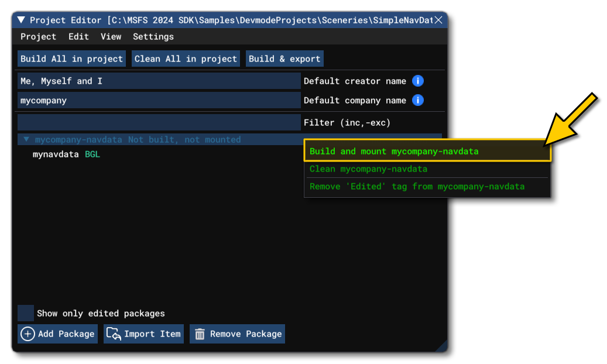
Task: Toggle Show only edited packages checkbox
Action: 25,313
